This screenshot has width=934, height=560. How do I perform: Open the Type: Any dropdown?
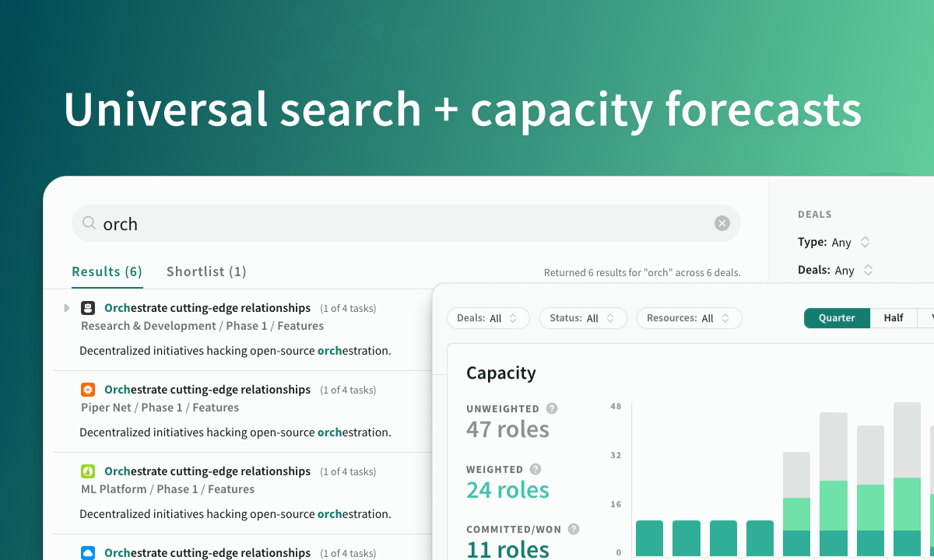[834, 243]
